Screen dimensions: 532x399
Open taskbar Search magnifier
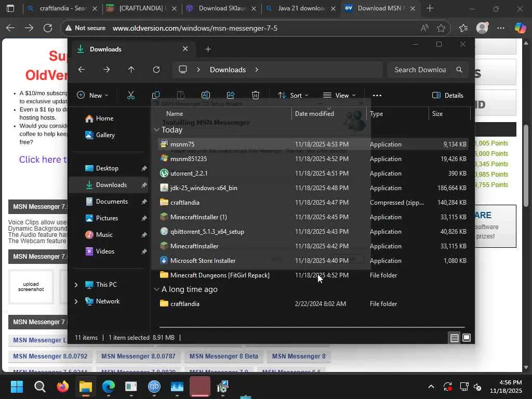tap(39, 387)
